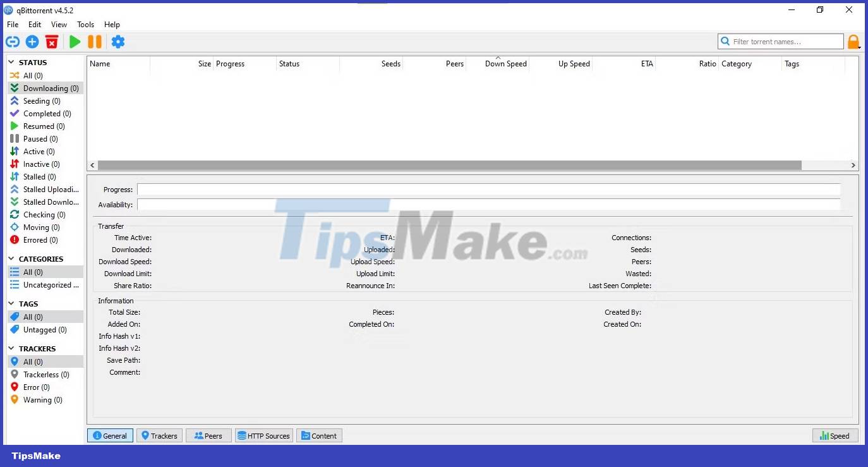Open the File menu
The image size is (868, 467).
coord(13,25)
